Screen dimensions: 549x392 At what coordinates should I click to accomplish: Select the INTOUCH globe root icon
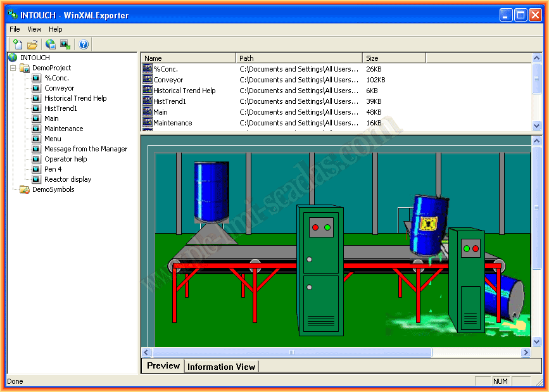coord(13,58)
